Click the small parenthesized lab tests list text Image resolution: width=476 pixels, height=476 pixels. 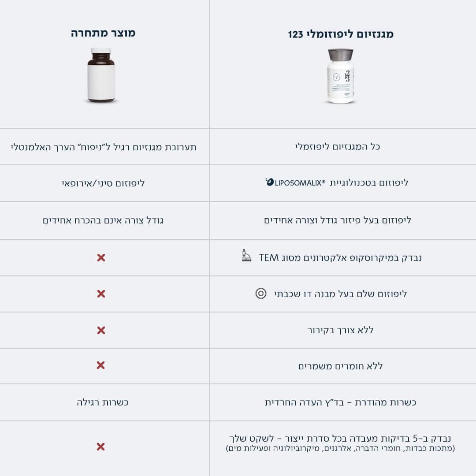340,448
